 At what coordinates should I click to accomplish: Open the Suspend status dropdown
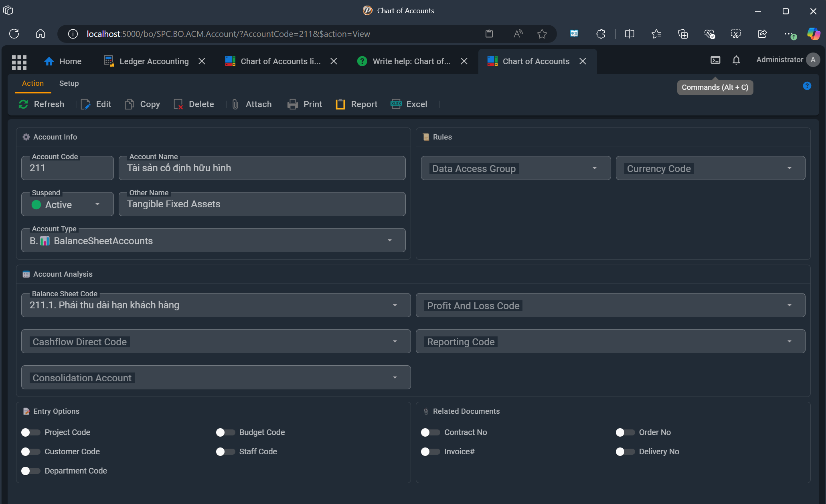pyautogui.click(x=67, y=204)
